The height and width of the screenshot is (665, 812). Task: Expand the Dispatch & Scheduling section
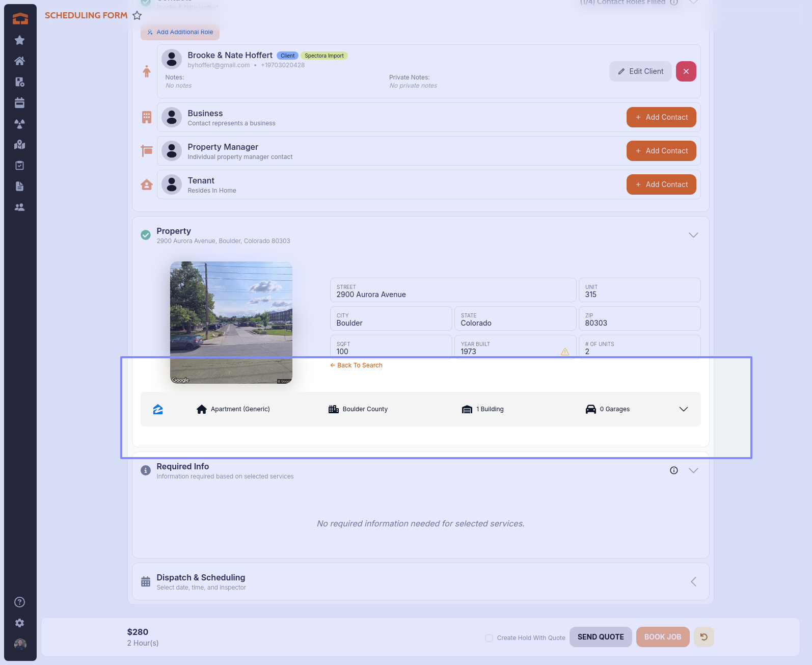(x=693, y=582)
